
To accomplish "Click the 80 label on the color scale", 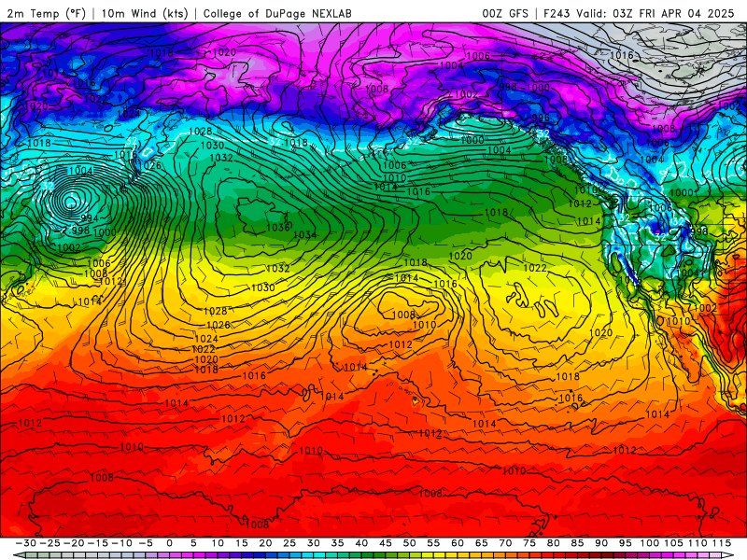I will [553, 543].
